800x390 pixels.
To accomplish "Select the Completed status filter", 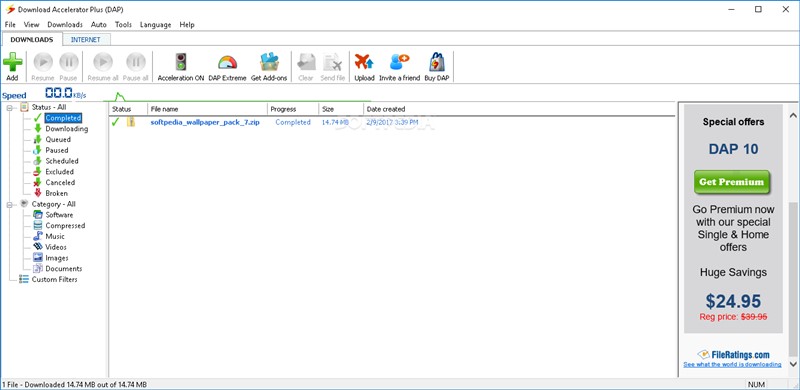I will click(63, 118).
